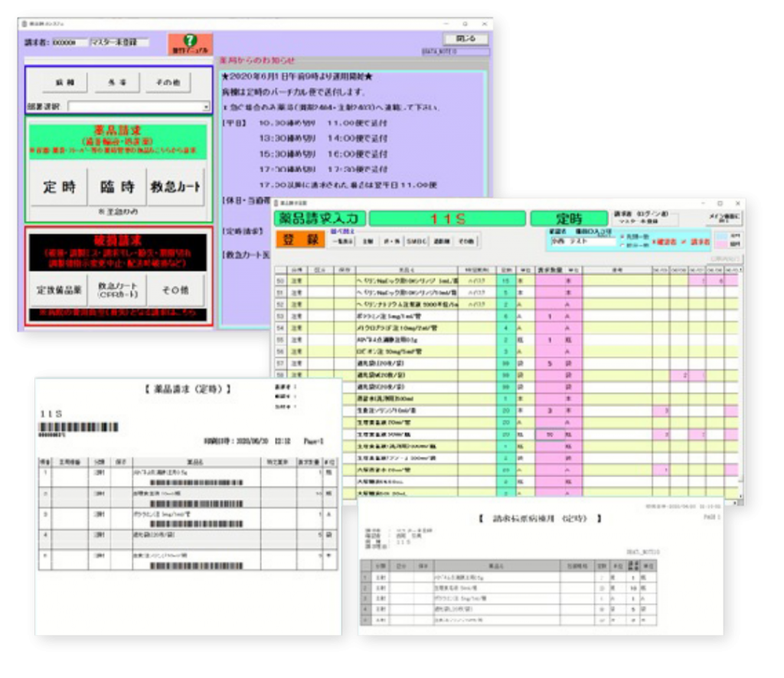
Task: Click the 臨時 temporary request button
Action: 116,188
